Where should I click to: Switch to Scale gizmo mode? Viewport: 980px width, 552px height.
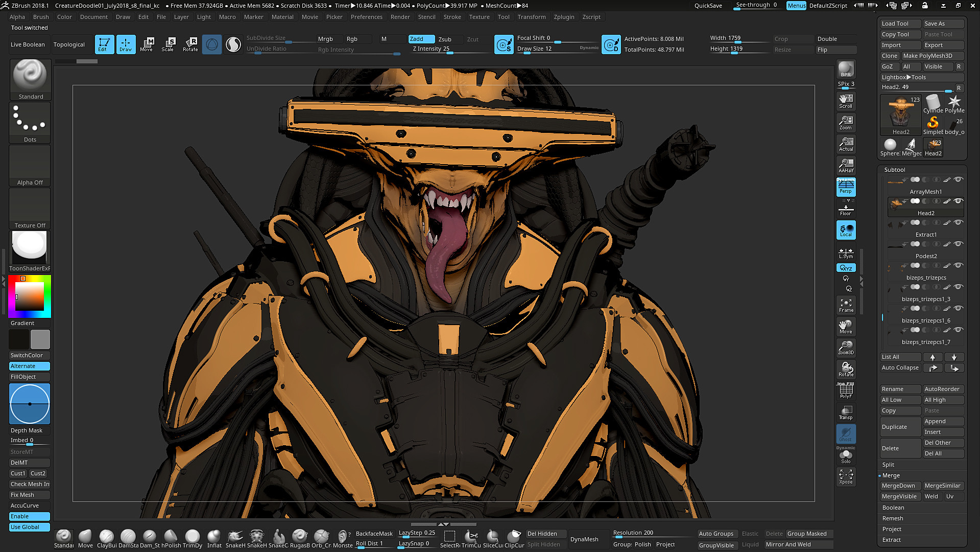click(168, 44)
